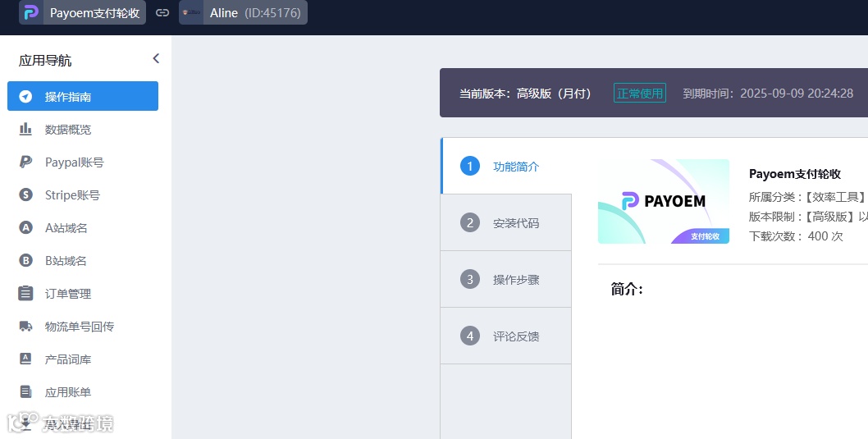Collapse the 应用导航 sidebar with the chevron
The image size is (868, 439).
[156, 58]
